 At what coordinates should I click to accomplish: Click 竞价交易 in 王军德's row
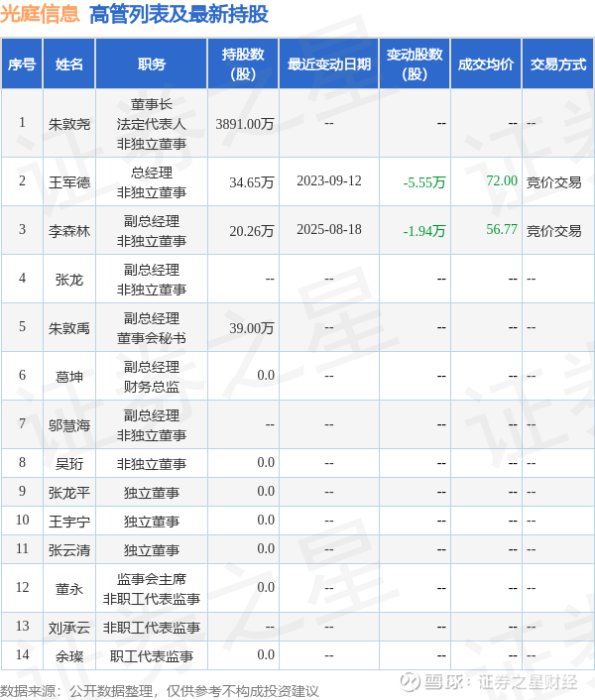554,182
